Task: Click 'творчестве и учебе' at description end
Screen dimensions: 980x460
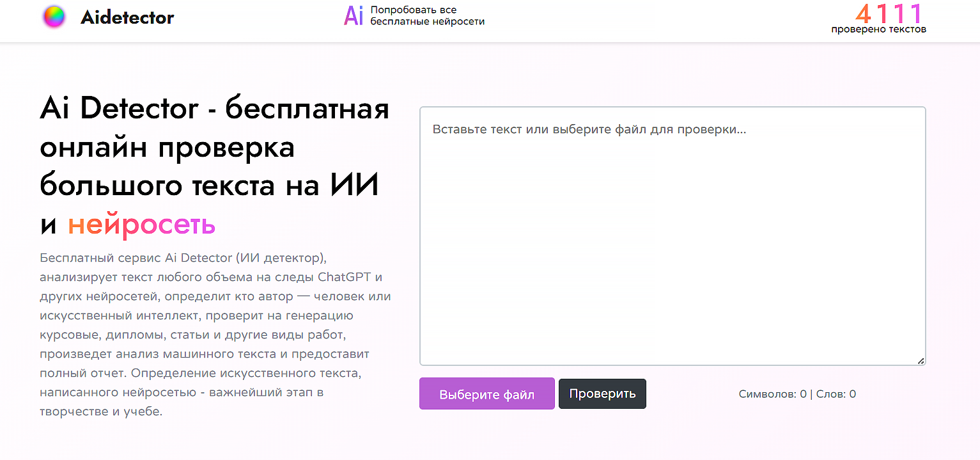Action: (101, 411)
